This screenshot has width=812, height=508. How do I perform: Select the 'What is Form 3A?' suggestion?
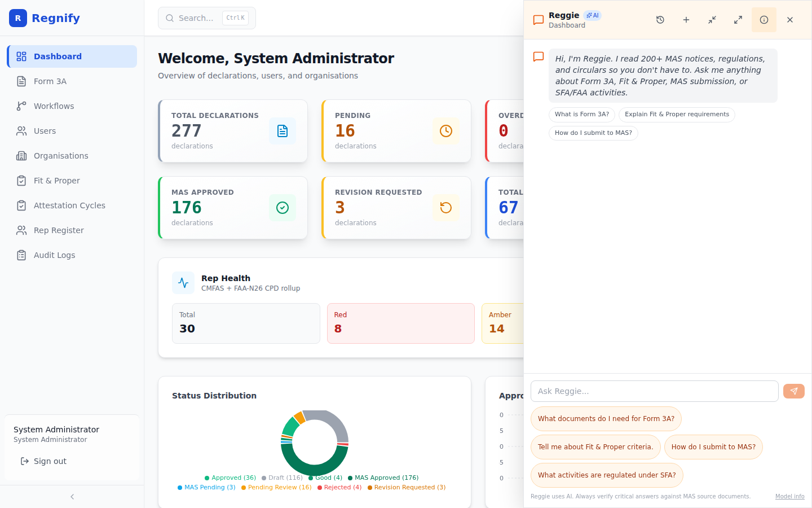tap(582, 115)
